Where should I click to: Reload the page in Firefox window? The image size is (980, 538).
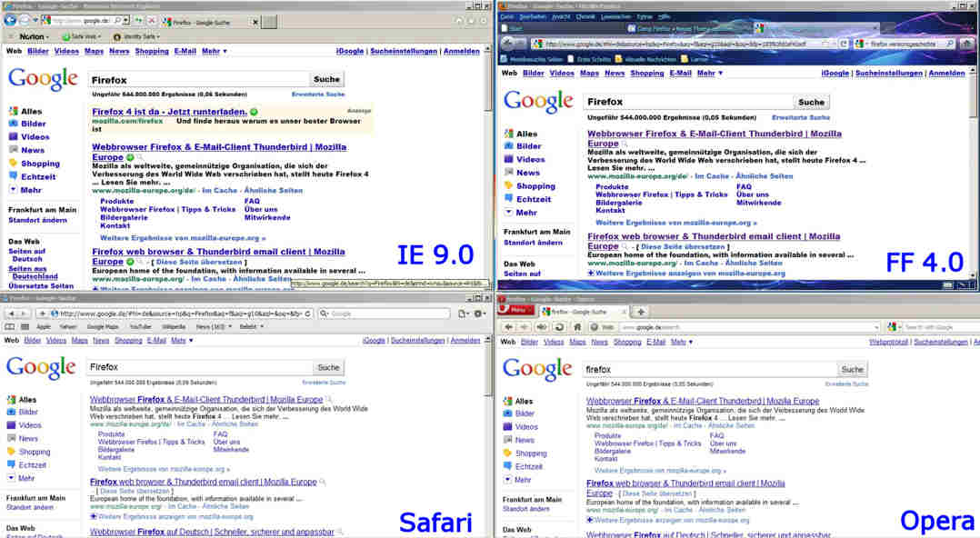844,44
